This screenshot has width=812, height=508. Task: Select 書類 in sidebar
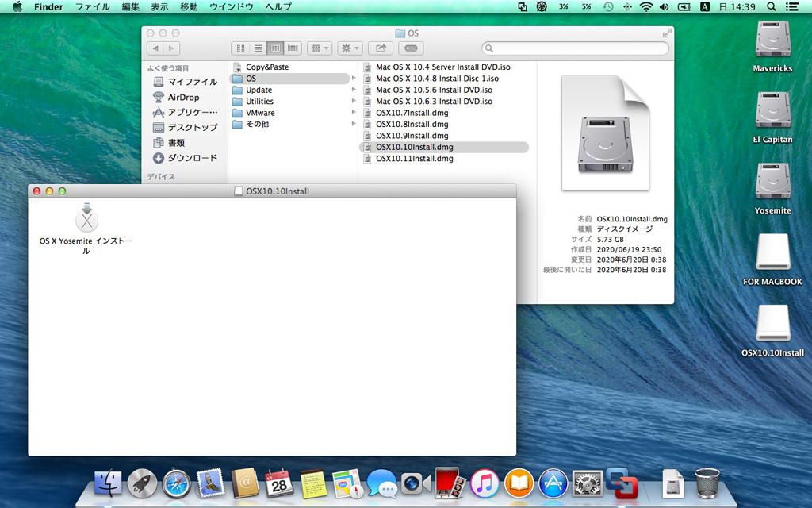click(170, 143)
